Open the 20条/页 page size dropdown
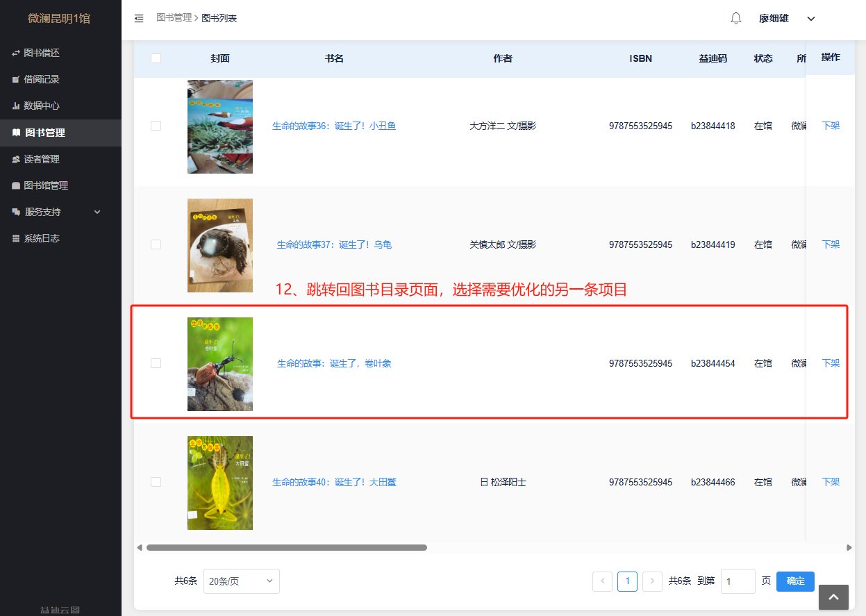Viewport: 866px width, 616px height. 241,581
